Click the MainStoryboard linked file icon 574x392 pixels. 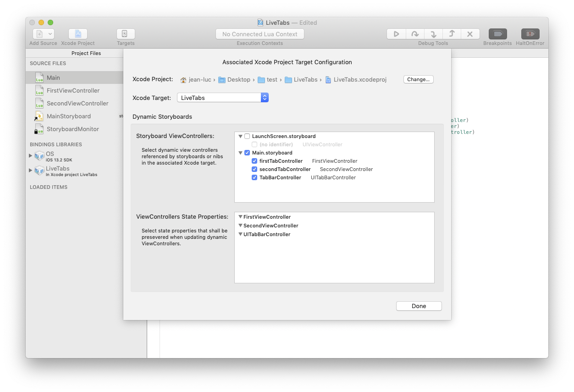pyautogui.click(x=39, y=116)
